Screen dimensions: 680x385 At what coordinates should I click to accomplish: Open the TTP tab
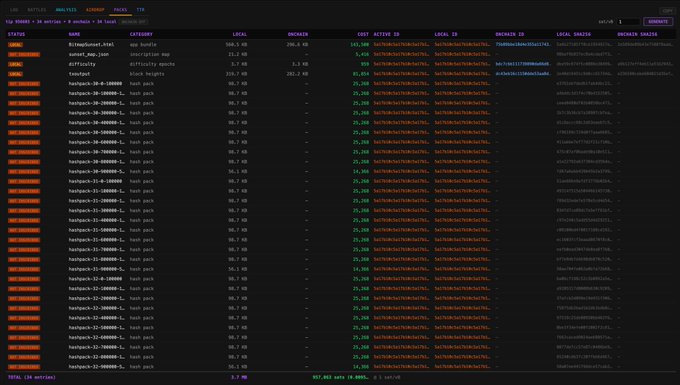(141, 10)
